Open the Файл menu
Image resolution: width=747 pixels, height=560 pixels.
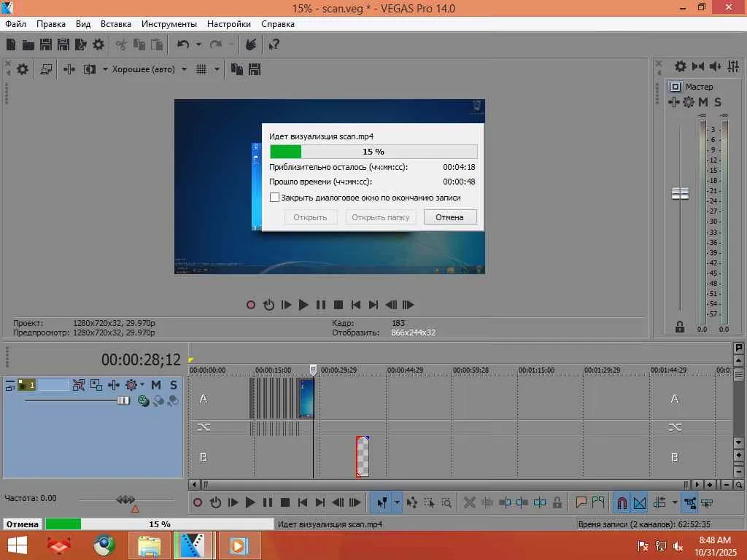coord(16,24)
